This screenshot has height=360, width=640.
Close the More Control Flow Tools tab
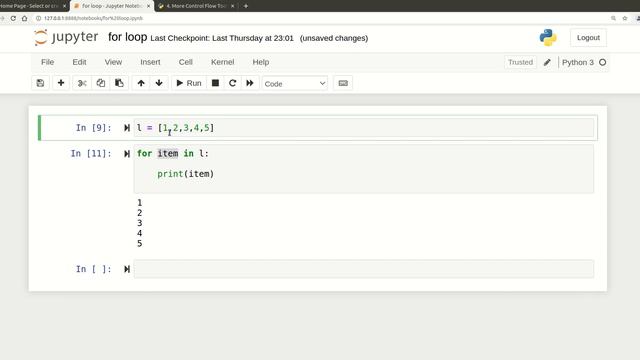click(233, 6)
